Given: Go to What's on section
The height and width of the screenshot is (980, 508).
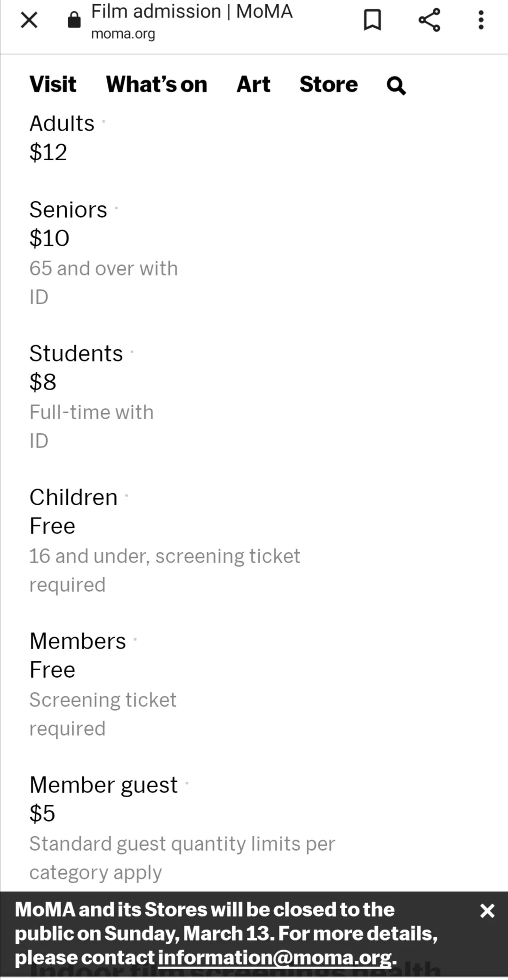Looking at the screenshot, I should [x=156, y=85].
